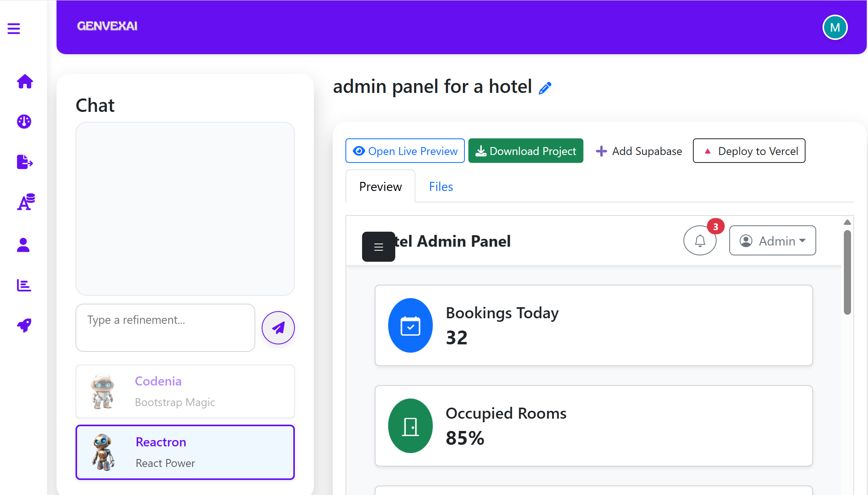Viewport: 868px width, 495px height.
Task: Click Download Project button
Action: pos(525,151)
